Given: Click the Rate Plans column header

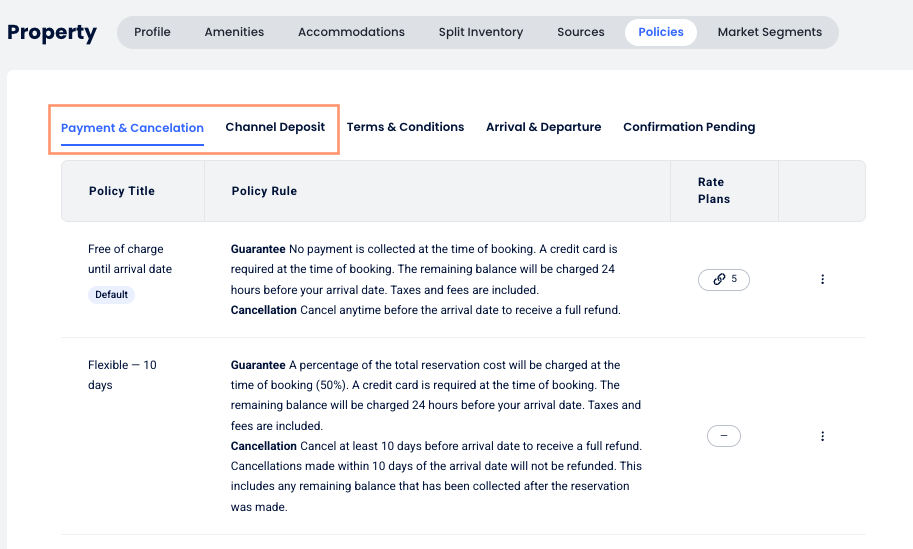Looking at the screenshot, I should (713, 190).
